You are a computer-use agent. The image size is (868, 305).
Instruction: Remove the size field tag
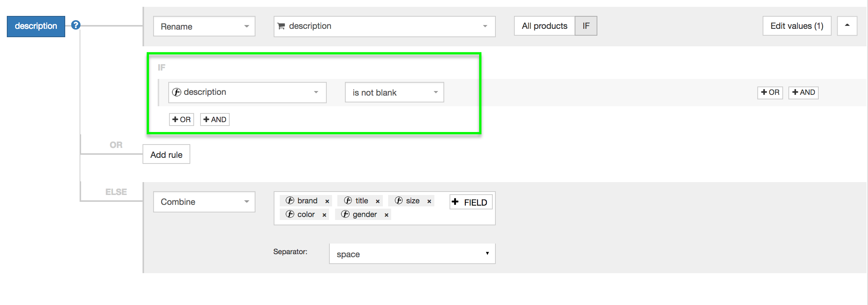(x=429, y=201)
